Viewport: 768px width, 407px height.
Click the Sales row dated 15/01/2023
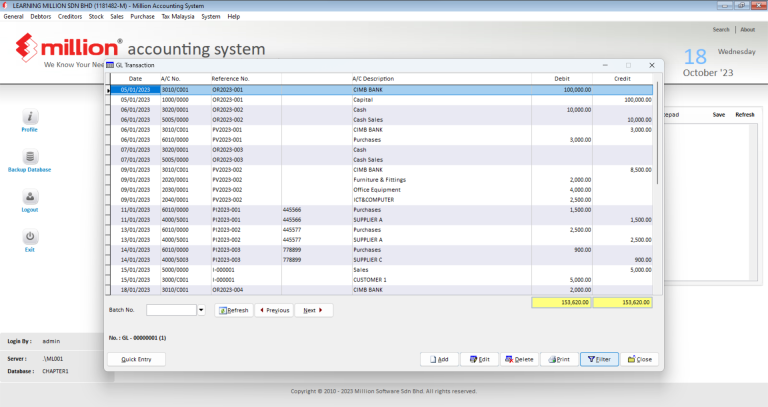[x=382, y=270]
